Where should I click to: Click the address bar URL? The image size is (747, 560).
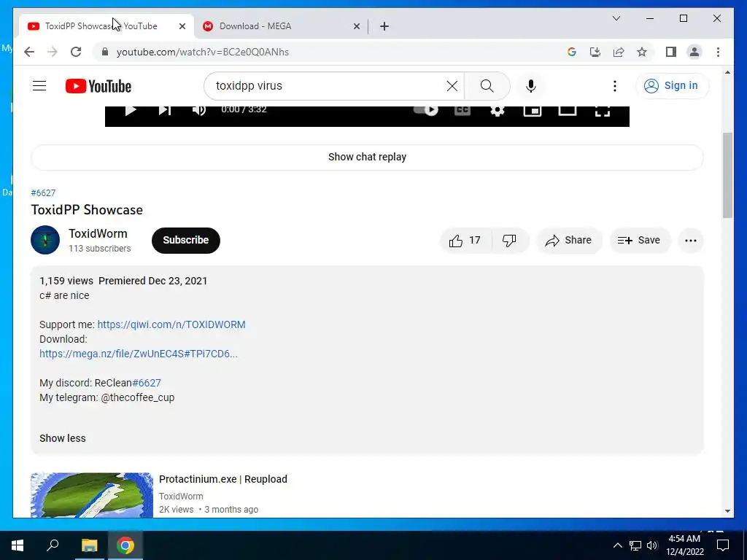click(203, 52)
